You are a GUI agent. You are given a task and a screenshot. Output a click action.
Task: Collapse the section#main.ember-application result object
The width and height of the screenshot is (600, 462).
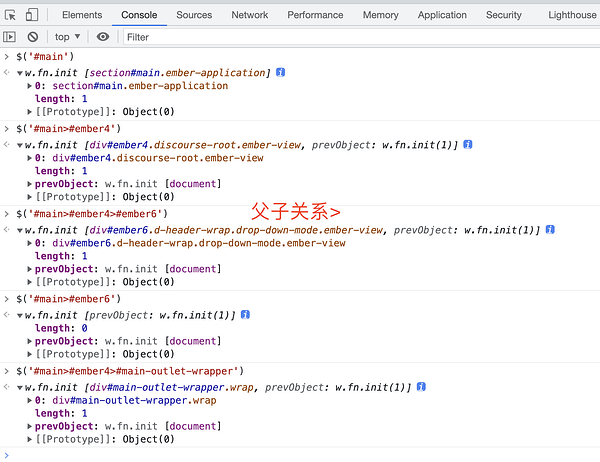point(19,73)
